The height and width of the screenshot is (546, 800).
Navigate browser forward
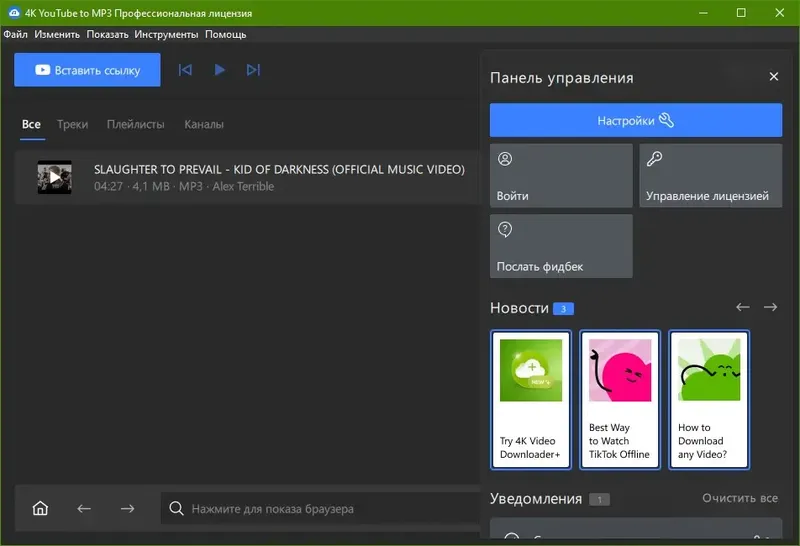point(128,508)
